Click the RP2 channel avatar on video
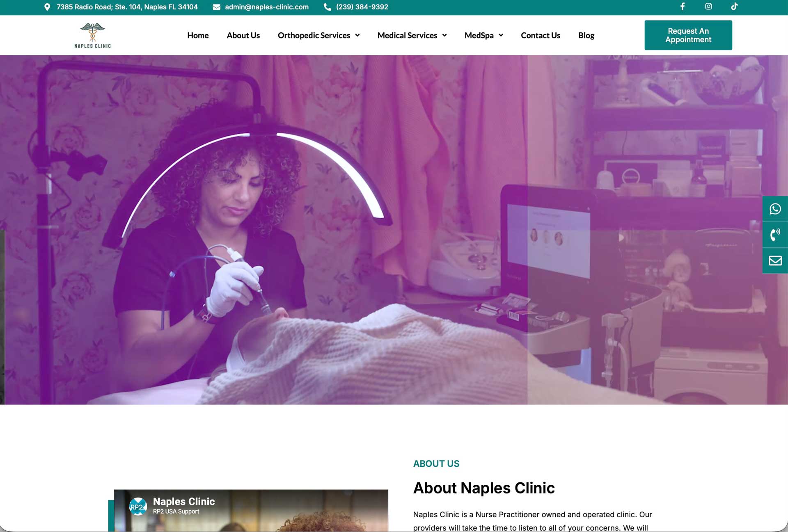This screenshot has width=788, height=532. click(138, 507)
